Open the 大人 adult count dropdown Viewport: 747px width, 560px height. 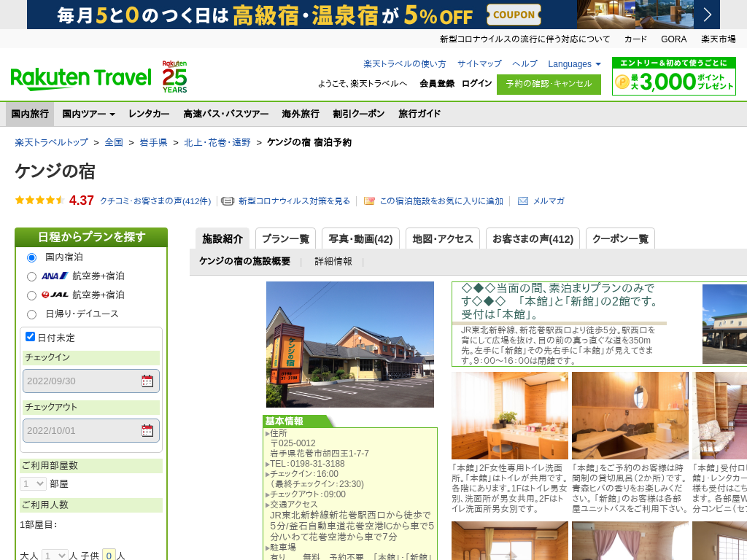(55, 556)
